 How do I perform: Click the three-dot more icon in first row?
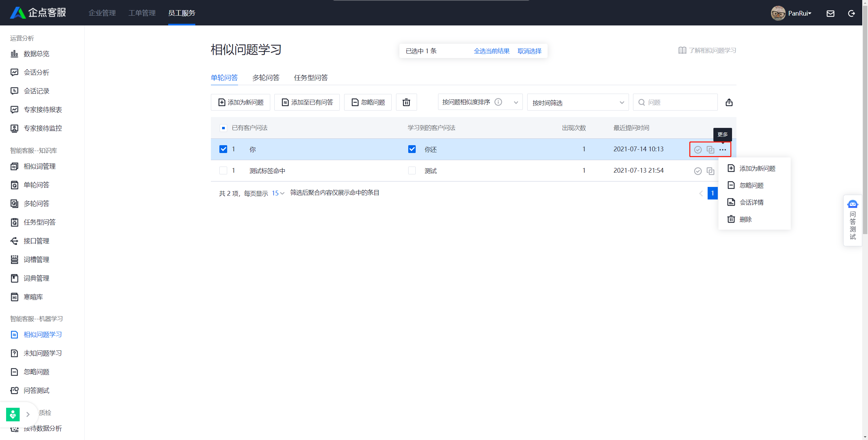pos(723,150)
